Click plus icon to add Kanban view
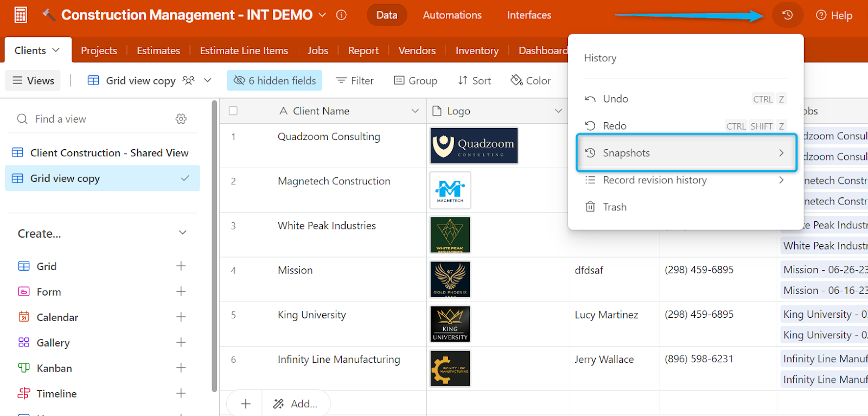 [181, 368]
